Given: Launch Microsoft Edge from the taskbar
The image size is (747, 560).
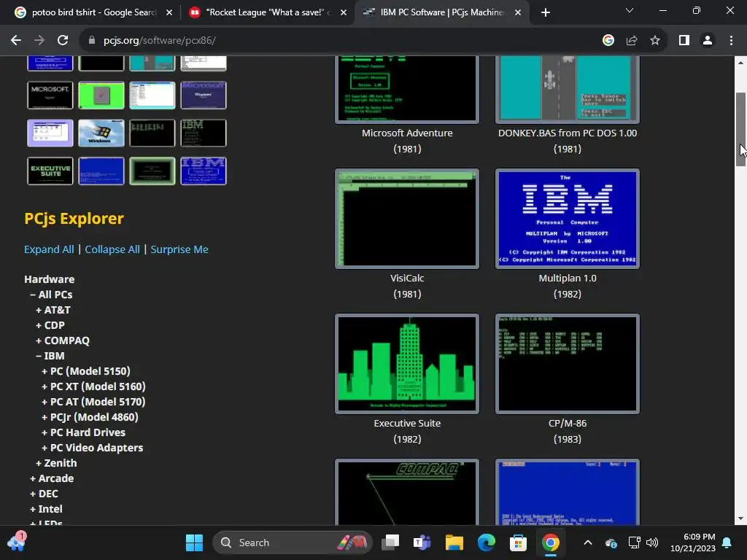Looking at the screenshot, I should click(x=486, y=542).
